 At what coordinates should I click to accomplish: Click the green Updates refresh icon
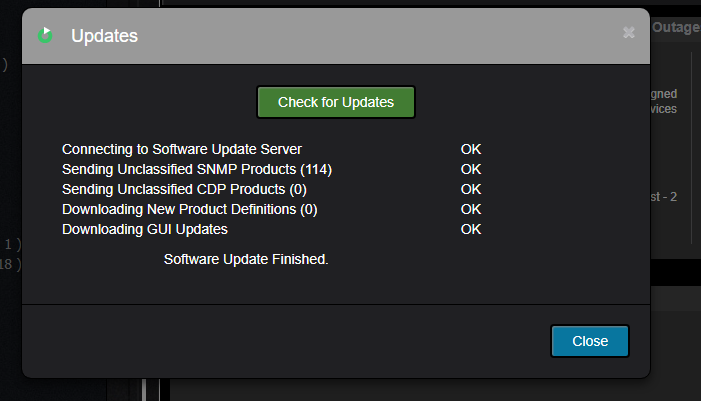[45, 35]
